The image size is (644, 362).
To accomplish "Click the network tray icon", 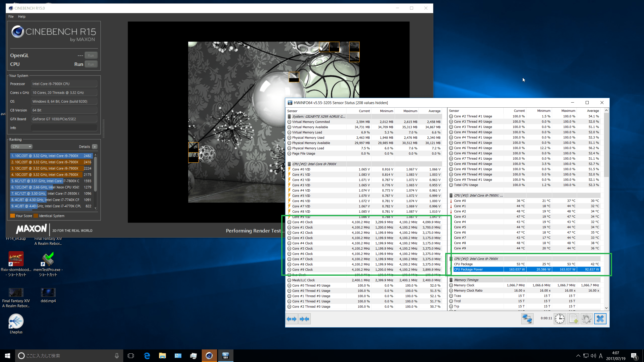I will [586, 356].
